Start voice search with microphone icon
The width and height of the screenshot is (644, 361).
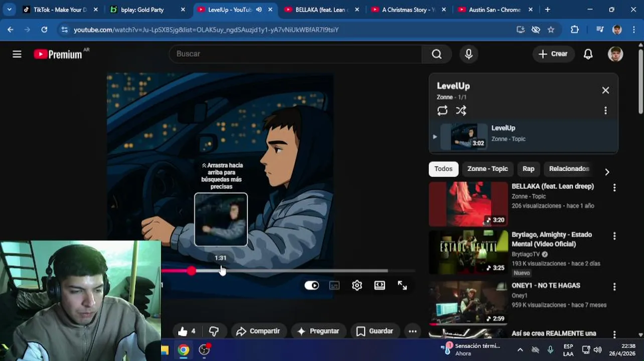pyautogui.click(x=469, y=54)
